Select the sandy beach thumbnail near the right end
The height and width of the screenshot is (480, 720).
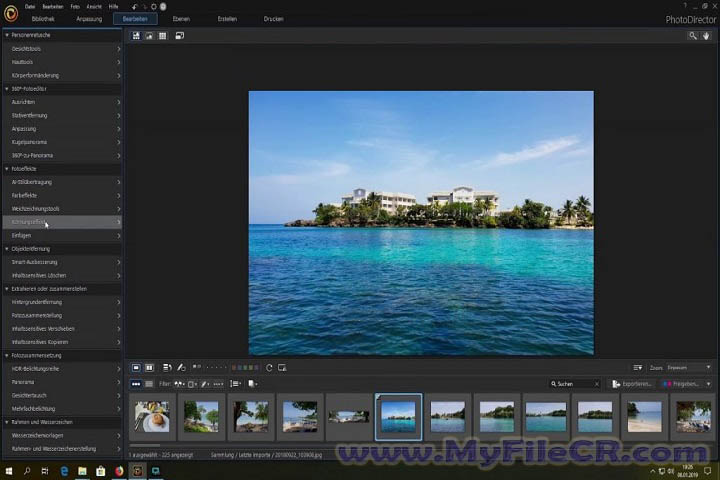(x=644, y=417)
